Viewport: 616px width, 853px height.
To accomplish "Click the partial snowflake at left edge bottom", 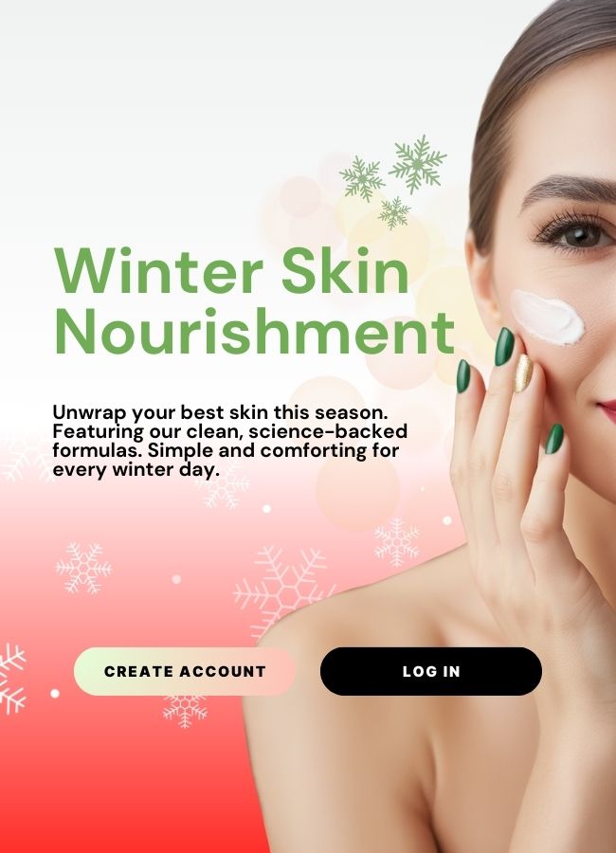I will [x=12, y=679].
